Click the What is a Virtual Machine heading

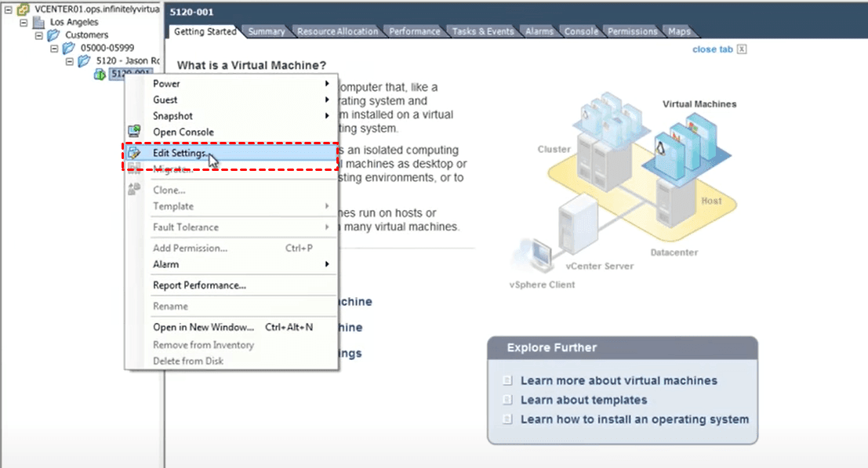point(252,65)
